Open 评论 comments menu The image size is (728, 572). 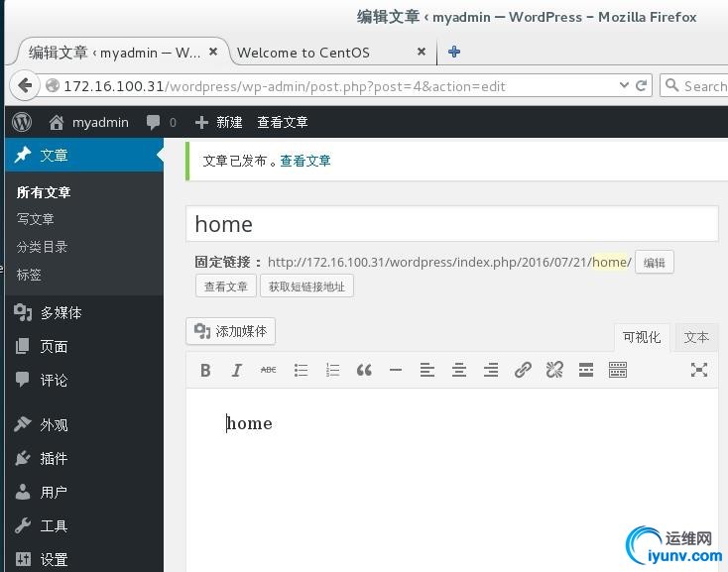[84, 381]
